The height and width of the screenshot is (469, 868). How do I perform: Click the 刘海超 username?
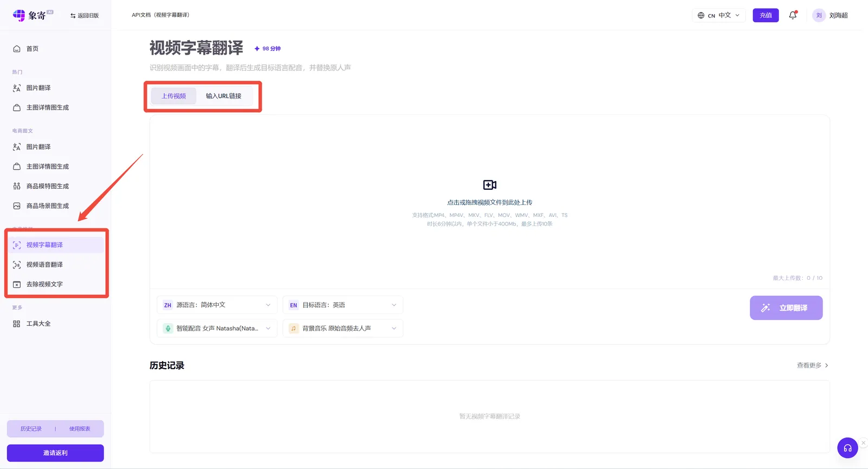tap(838, 15)
